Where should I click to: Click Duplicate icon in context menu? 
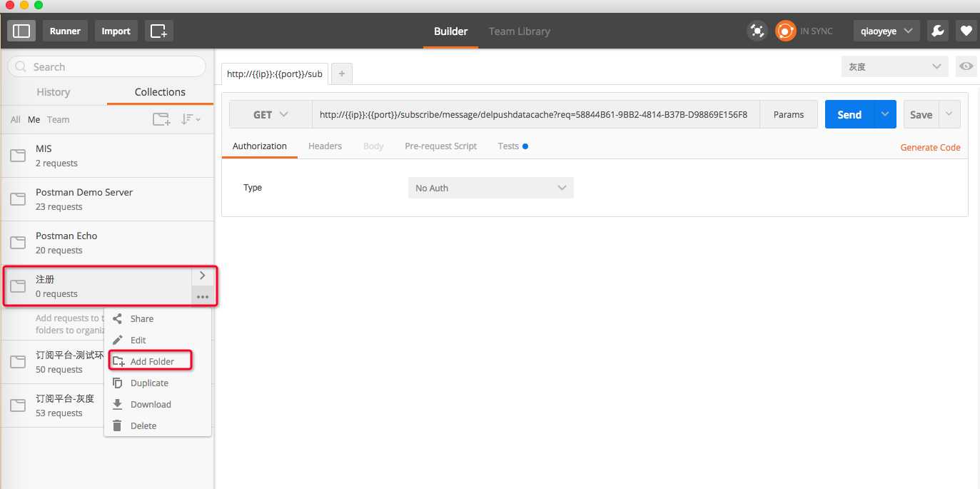point(118,383)
